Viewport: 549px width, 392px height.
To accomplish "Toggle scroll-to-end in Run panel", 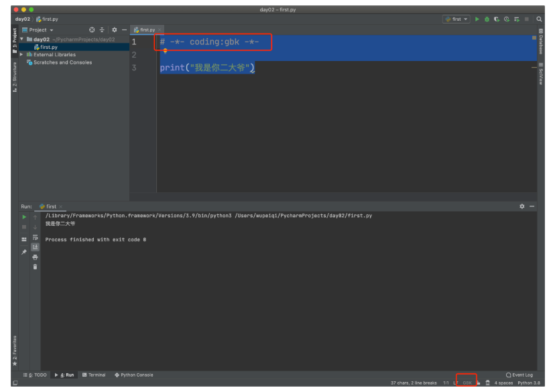I will tap(35, 247).
